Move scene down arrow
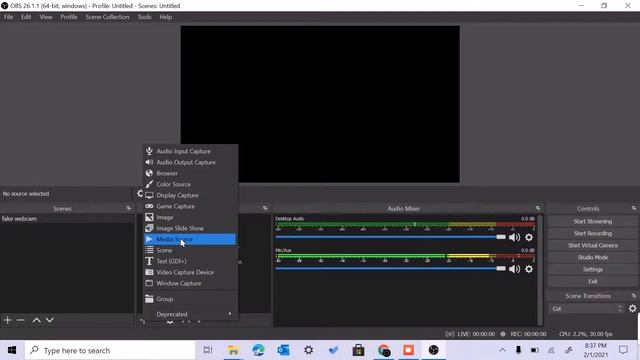 (49, 320)
